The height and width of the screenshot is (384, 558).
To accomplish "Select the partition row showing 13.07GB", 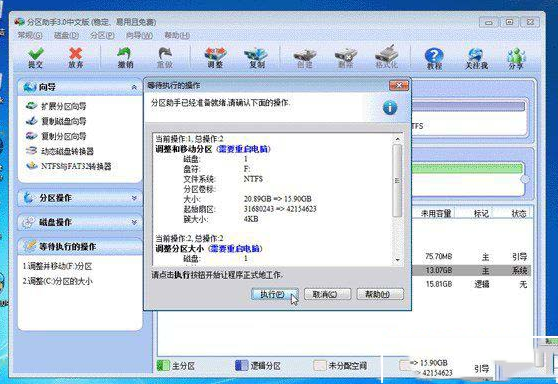I will 472,270.
